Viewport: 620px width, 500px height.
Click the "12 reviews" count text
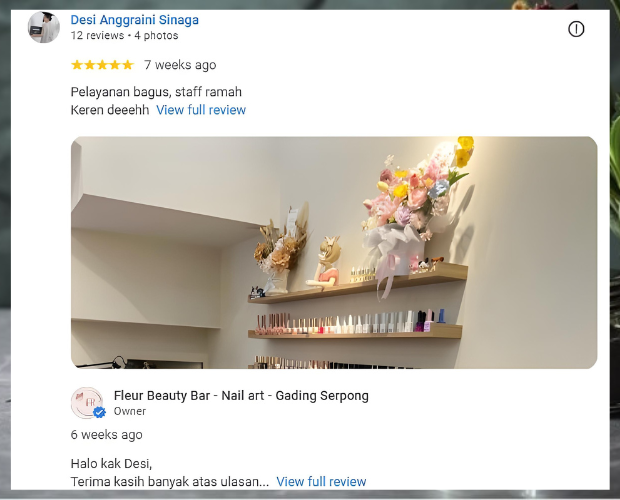pos(97,36)
